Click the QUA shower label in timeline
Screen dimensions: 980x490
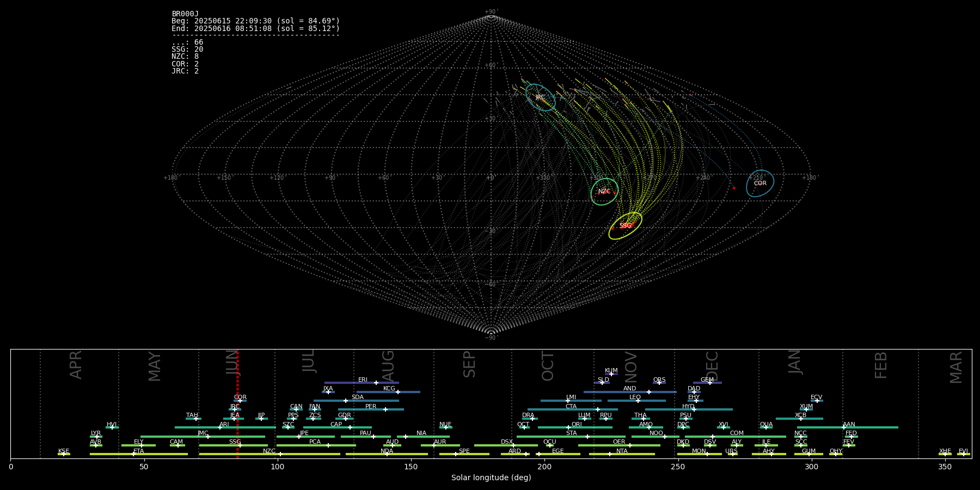pyautogui.click(x=766, y=425)
